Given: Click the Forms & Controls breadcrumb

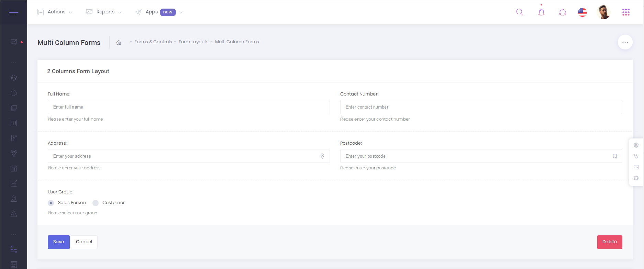Looking at the screenshot, I should click(x=153, y=42).
